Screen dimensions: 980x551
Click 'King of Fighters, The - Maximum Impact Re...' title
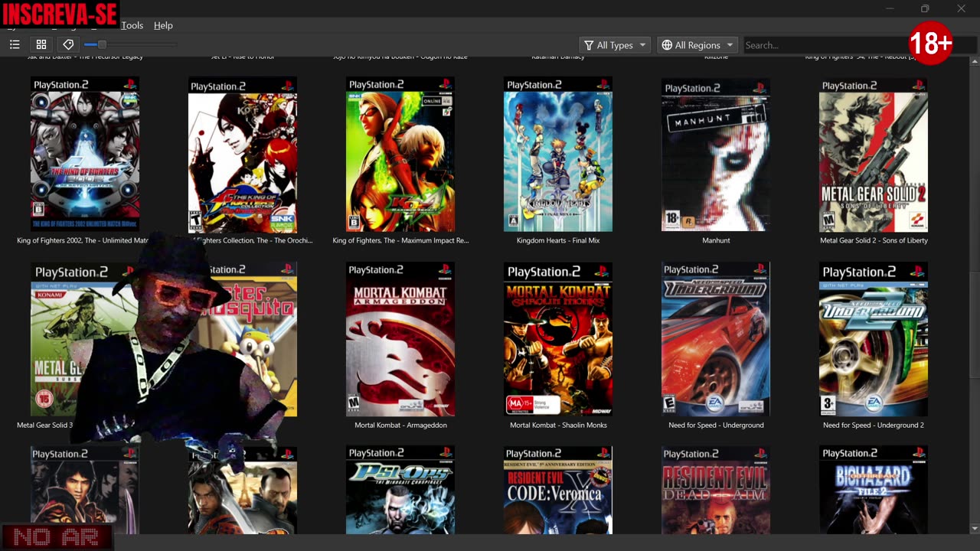tap(400, 240)
